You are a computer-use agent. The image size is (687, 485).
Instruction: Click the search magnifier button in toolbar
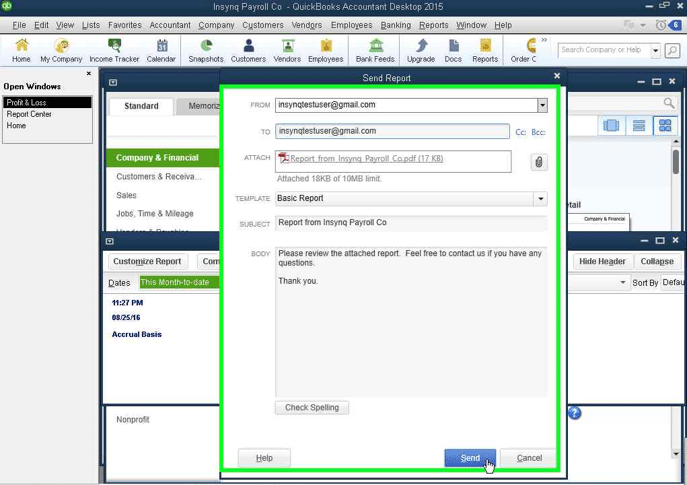point(673,51)
